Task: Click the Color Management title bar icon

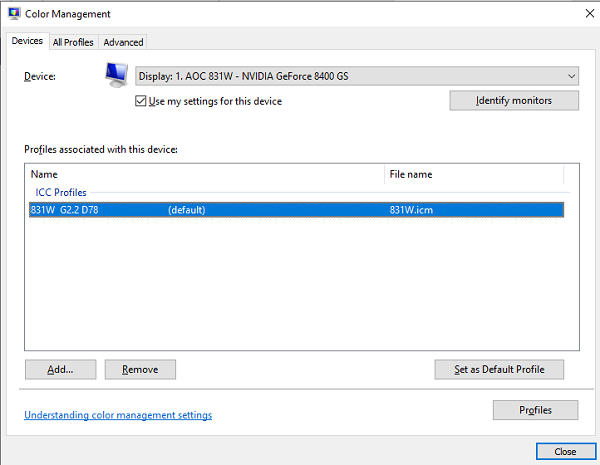Action: coord(12,13)
